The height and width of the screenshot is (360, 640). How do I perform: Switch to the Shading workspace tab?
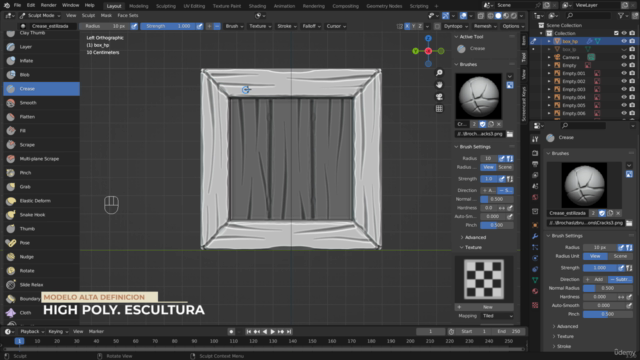[x=257, y=6]
